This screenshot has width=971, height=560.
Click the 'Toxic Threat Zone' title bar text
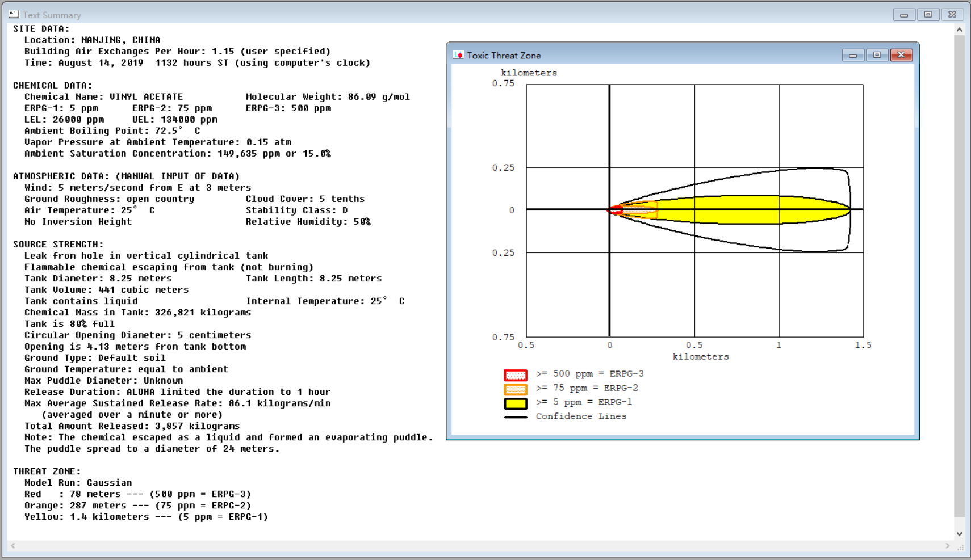[504, 56]
